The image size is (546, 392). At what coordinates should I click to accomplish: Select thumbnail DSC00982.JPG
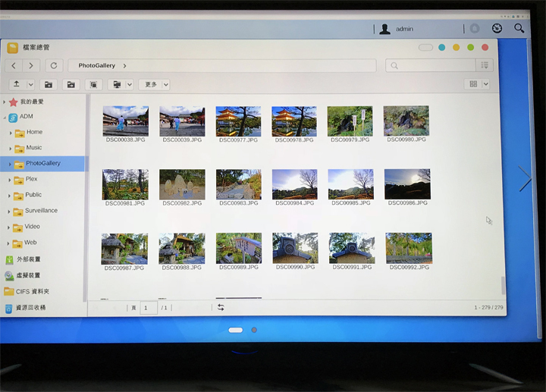tap(182, 184)
